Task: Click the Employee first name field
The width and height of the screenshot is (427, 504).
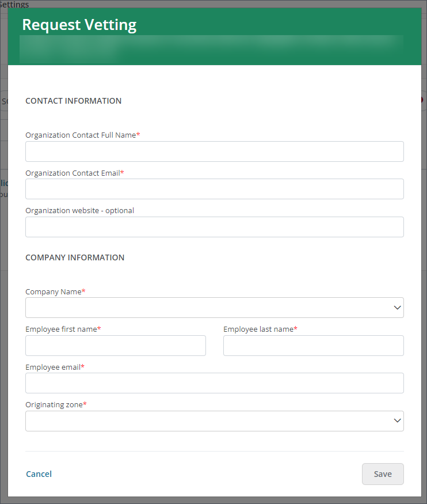Action: point(115,346)
